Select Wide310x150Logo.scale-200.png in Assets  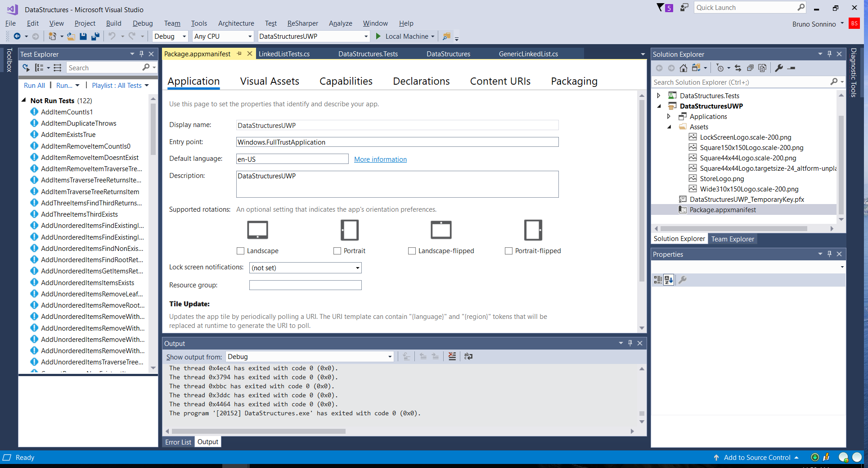click(749, 189)
